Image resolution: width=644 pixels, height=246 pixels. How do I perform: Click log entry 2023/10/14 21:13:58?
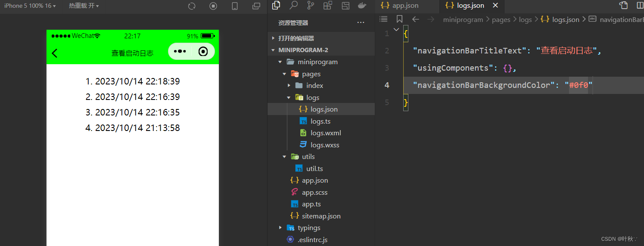click(x=137, y=128)
